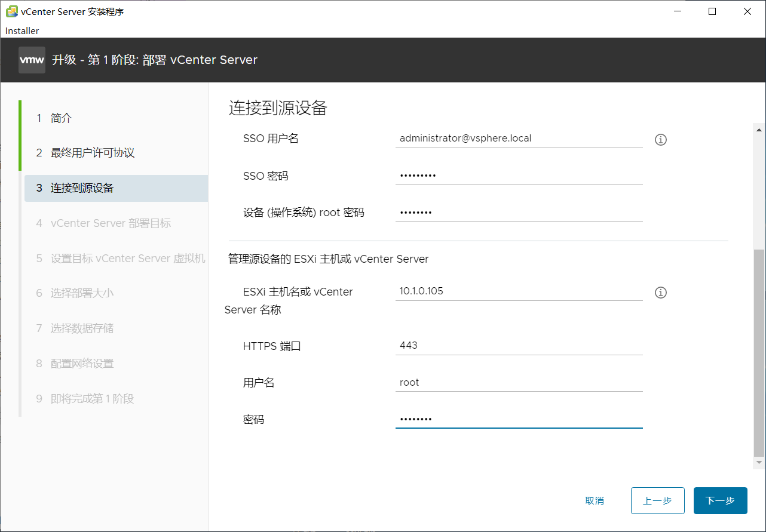Click the HTTPS 端口 field showing 443
This screenshot has height=532, width=766.
point(519,345)
